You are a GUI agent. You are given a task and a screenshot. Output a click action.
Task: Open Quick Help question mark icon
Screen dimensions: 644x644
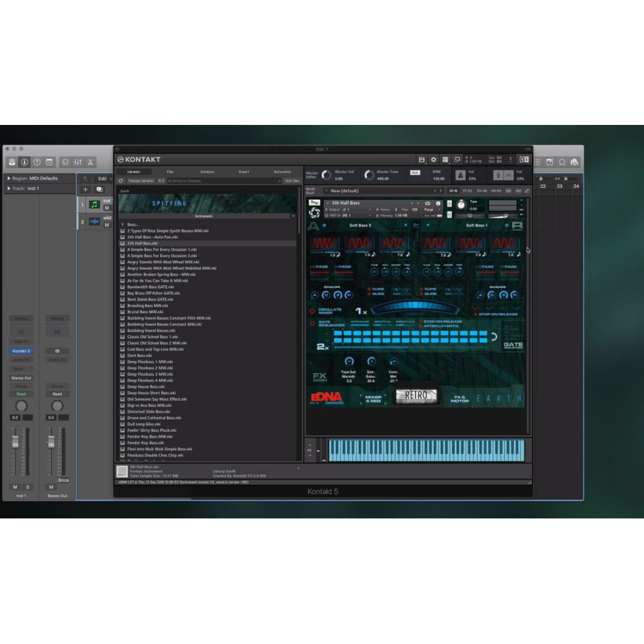tap(37, 162)
